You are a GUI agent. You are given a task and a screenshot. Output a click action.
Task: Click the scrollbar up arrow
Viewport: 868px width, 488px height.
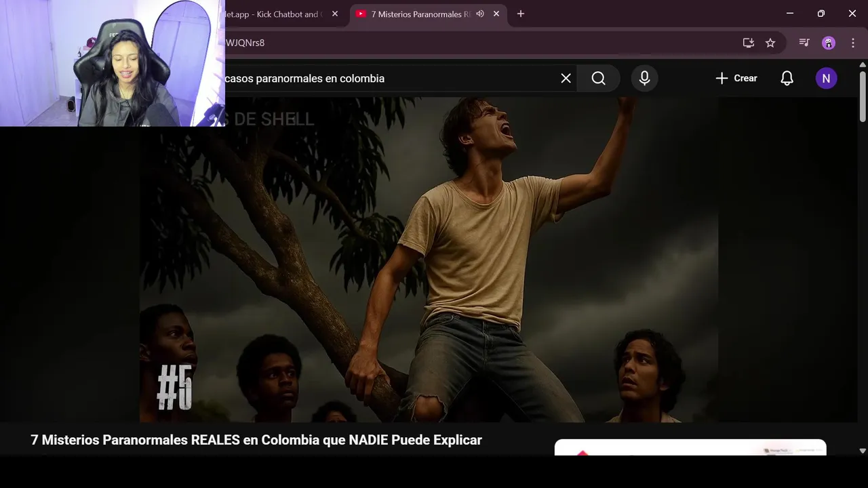coord(863,64)
